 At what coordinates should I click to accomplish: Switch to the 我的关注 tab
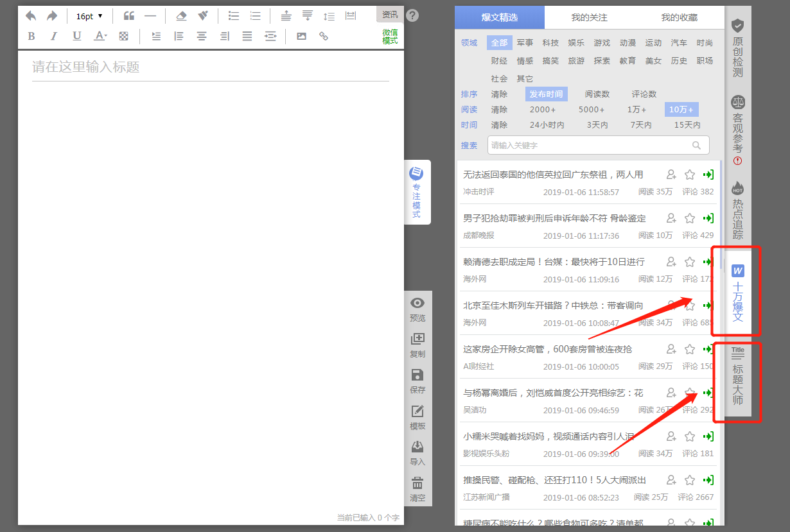click(x=589, y=17)
